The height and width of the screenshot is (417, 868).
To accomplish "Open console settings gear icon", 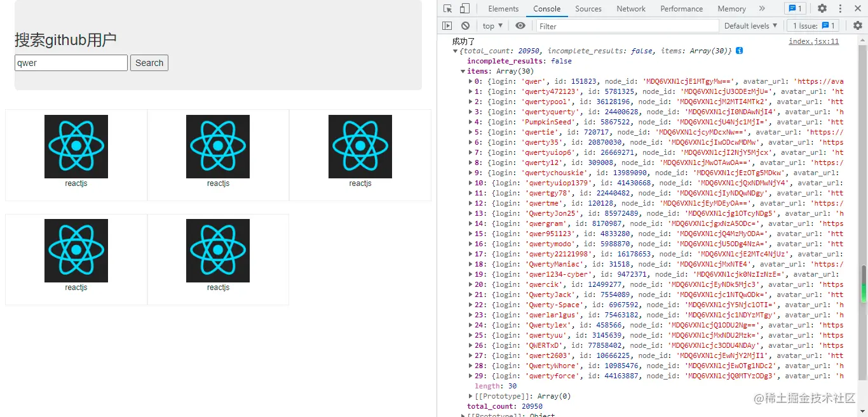I will tap(858, 26).
